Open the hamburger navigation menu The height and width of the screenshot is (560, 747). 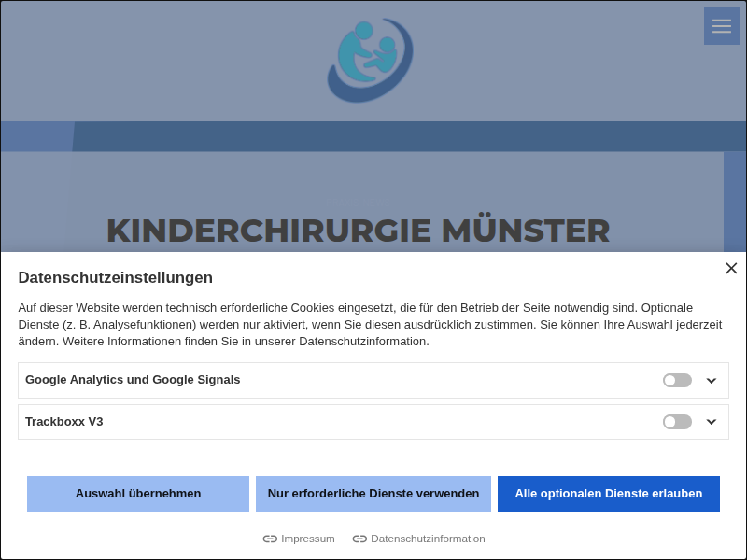click(x=721, y=26)
